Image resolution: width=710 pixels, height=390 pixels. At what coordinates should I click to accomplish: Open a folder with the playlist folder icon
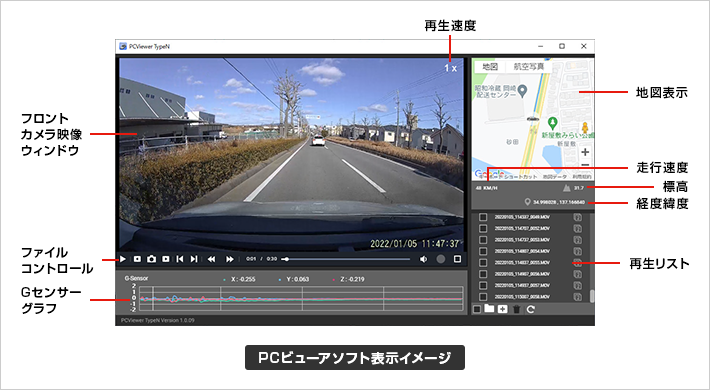click(x=489, y=308)
